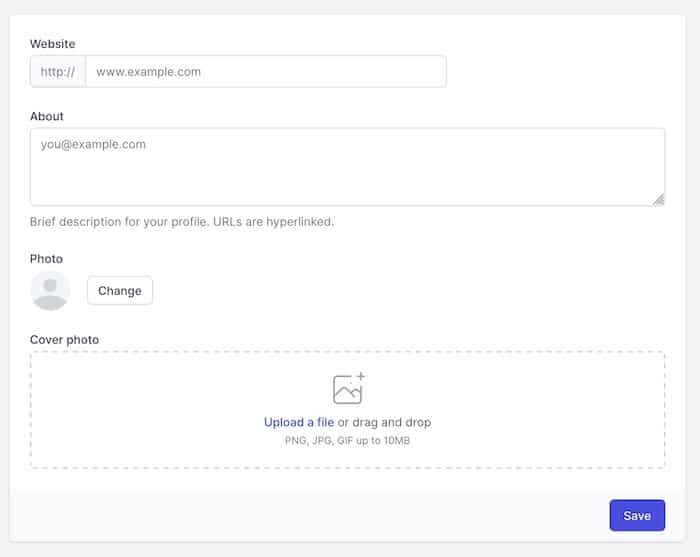The image size is (700, 557).
Task: Click the About textarea resize handle
Action: point(658,199)
